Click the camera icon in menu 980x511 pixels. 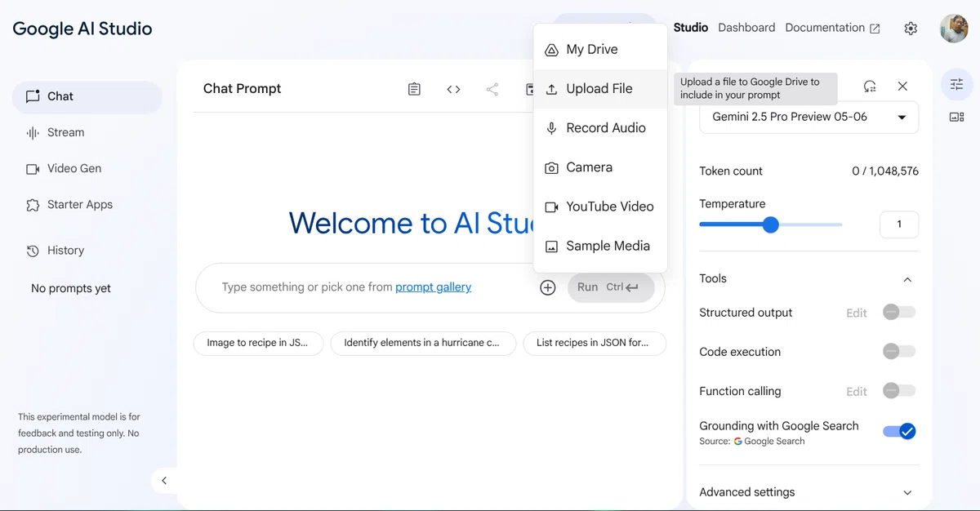[551, 167]
